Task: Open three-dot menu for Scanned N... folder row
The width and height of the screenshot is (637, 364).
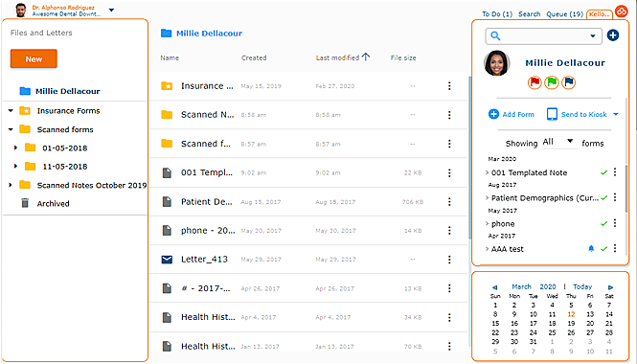Action: (449, 115)
